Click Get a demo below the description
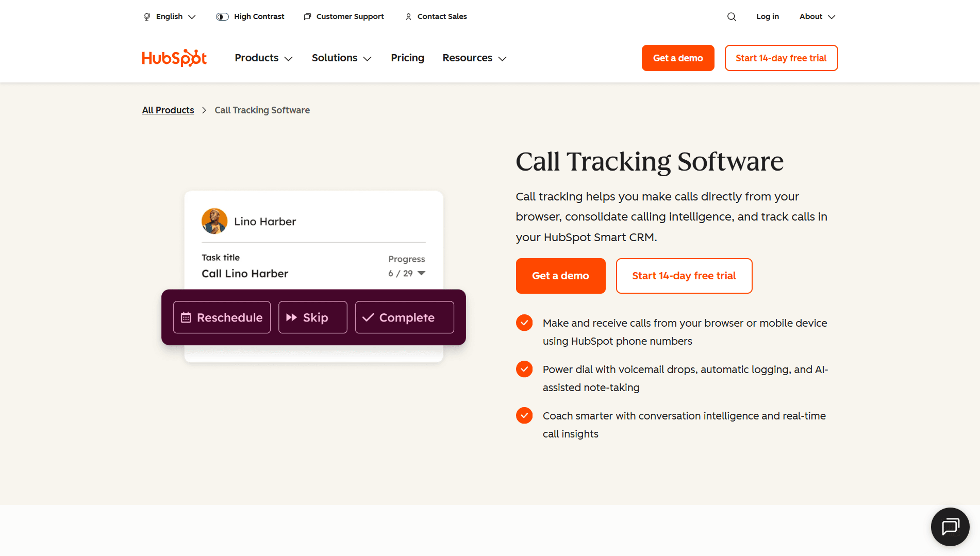 pos(560,276)
